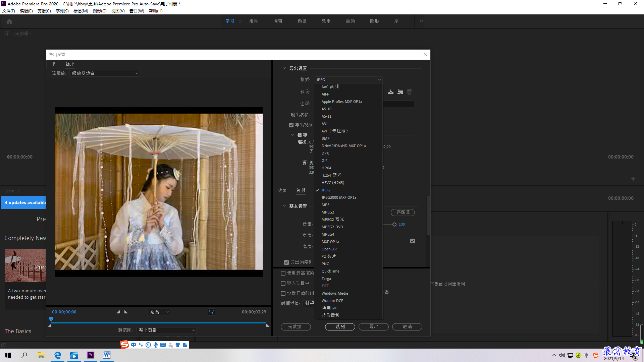Click the plus button in source panel
This screenshot has height=362, width=644.
point(633,179)
